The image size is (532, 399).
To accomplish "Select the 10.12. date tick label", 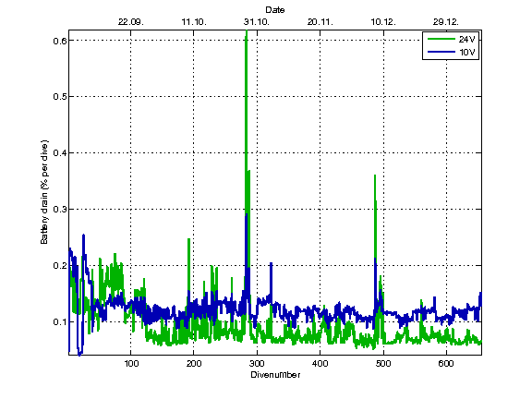I will click(383, 22).
